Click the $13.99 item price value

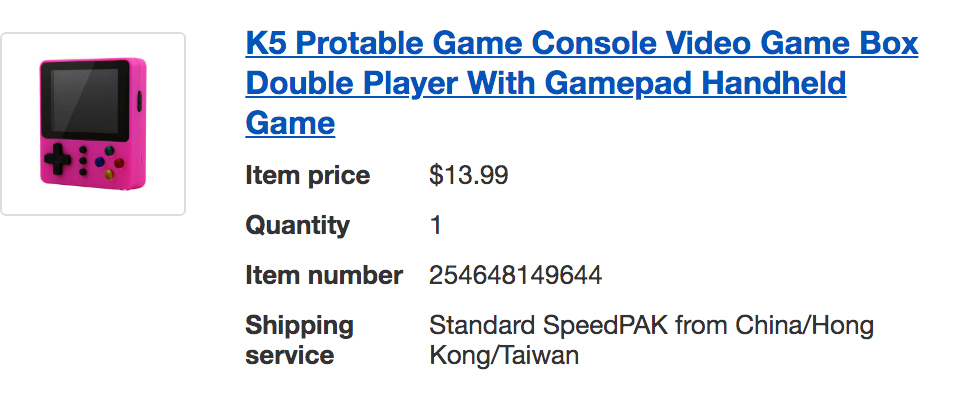469,175
